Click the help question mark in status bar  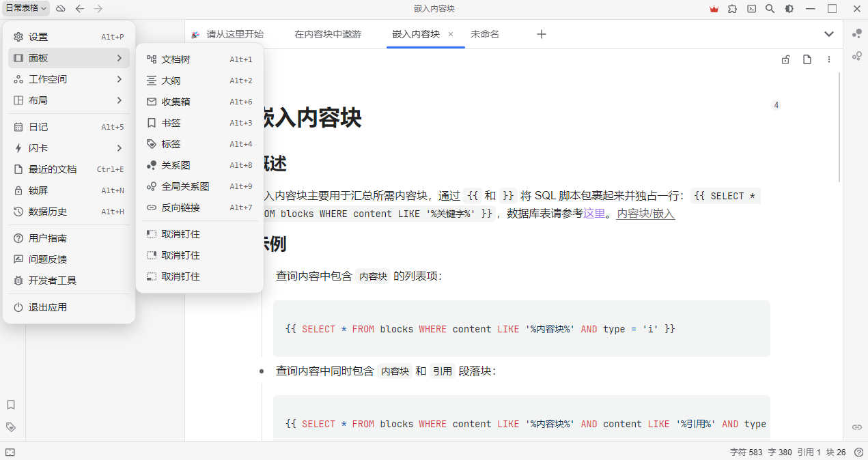[x=858, y=452]
